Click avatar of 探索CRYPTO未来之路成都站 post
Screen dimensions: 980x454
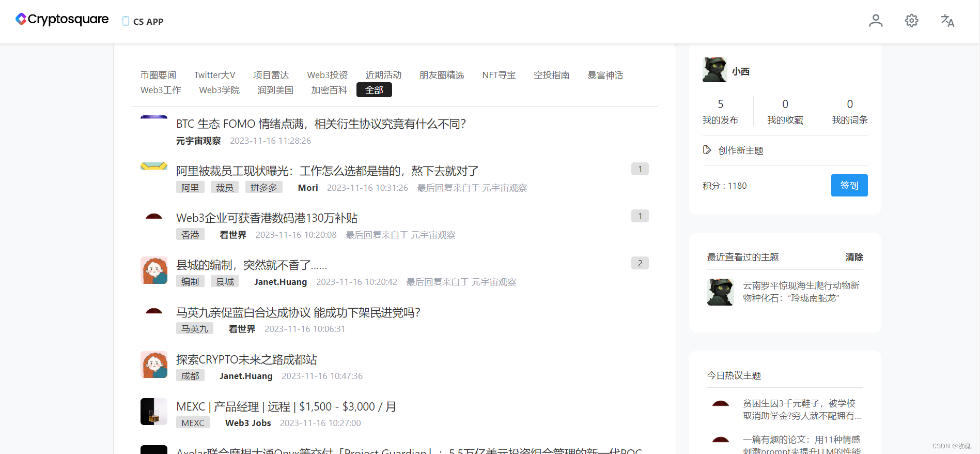point(154,365)
